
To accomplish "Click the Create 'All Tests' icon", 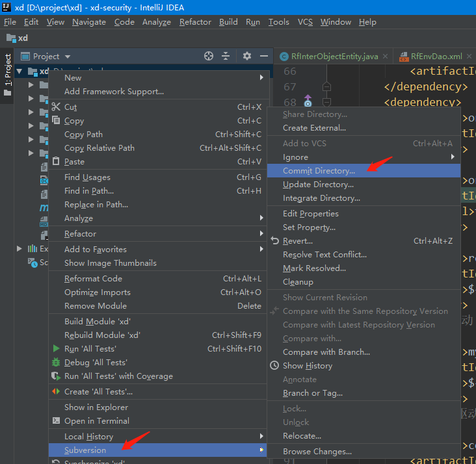I will pos(56,391).
